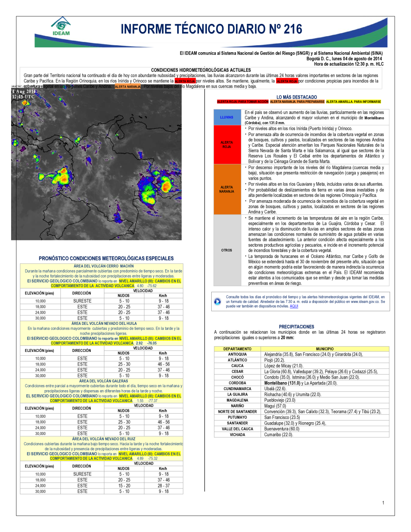Click the INFORME TÉCNICO DIARIO Nº 216 title
The image size is (411, 532).
[x=211, y=29]
